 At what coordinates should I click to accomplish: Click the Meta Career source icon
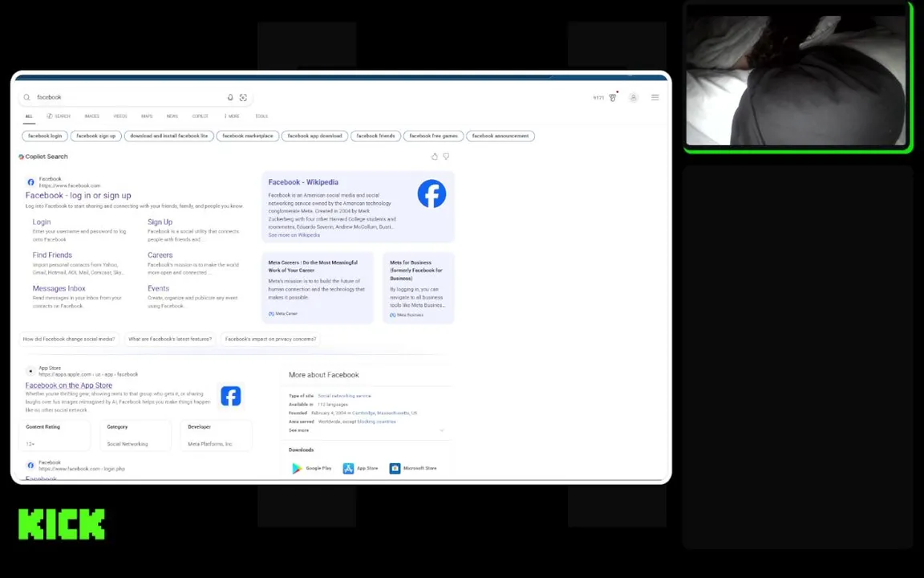[271, 314]
